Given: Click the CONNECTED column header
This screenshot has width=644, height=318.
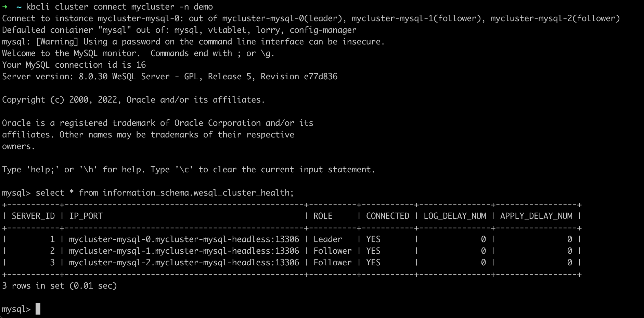Looking at the screenshot, I should 388,216.
